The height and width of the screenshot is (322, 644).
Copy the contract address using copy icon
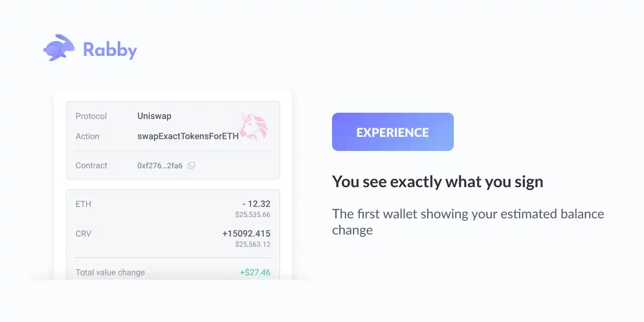click(191, 166)
